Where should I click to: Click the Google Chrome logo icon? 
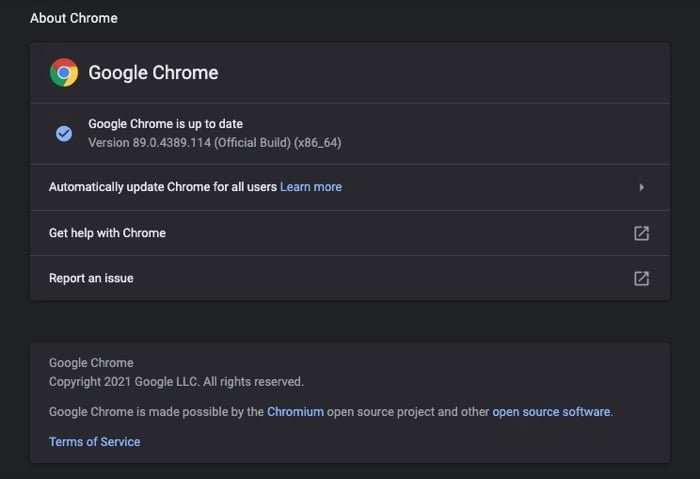64,72
